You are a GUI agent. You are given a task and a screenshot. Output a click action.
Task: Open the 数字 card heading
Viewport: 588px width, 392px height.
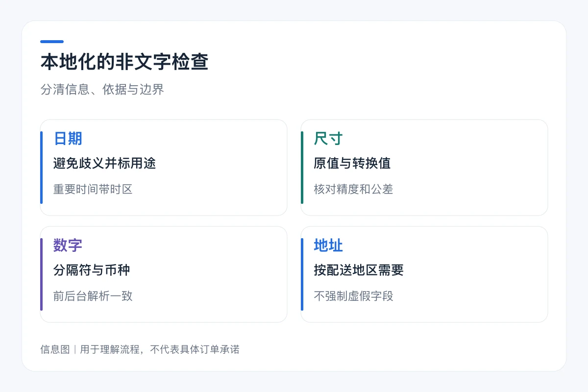(68, 245)
